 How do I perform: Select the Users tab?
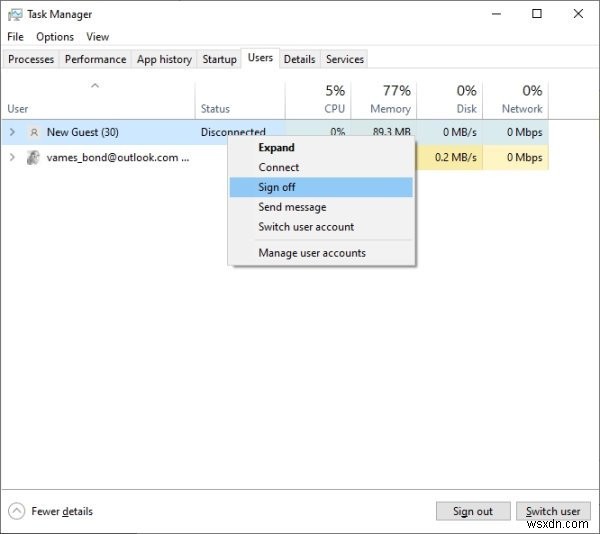coord(260,58)
